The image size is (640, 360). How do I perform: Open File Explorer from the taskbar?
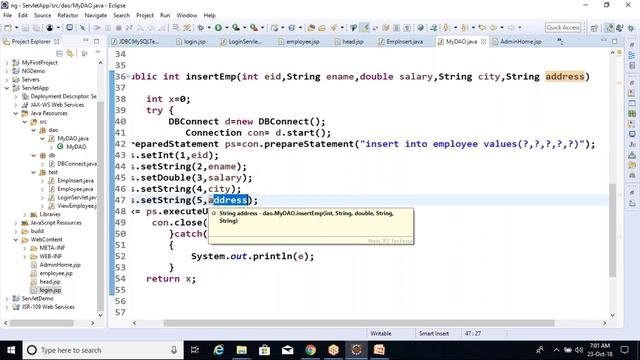241,350
